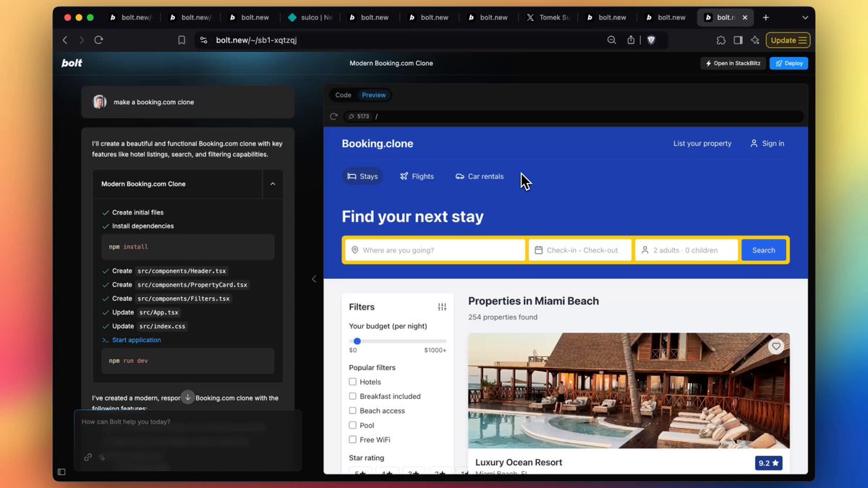Image resolution: width=868 pixels, height=488 pixels.
Task: Click the src/components/Header.tsx file name
Action: point(182,271)
